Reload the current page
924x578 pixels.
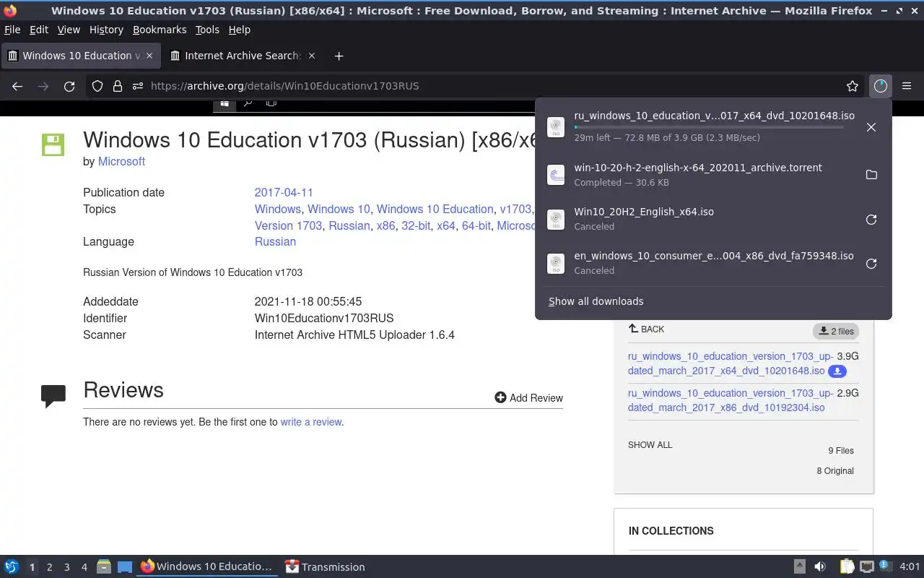(x=69, y=86)
